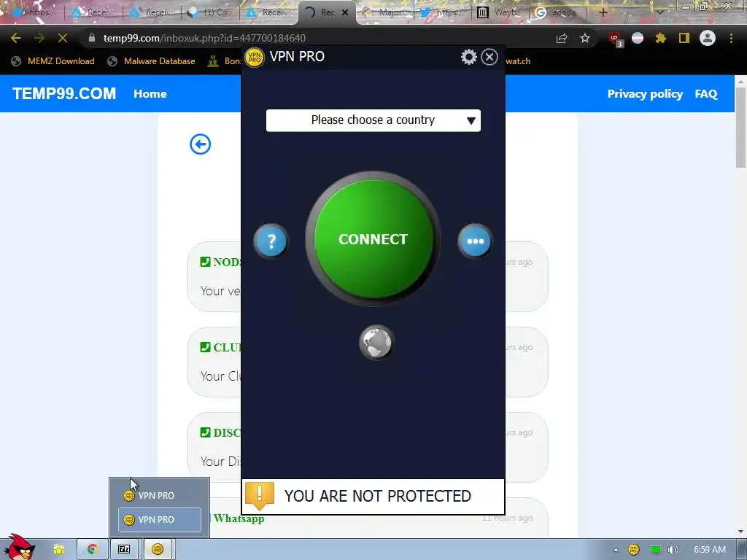Switch to the Google search tab
747x560 pixels.
557,12
